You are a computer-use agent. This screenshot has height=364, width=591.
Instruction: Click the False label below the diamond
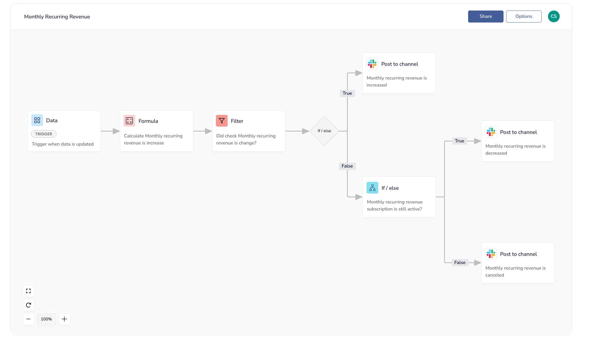pos(347,166)
